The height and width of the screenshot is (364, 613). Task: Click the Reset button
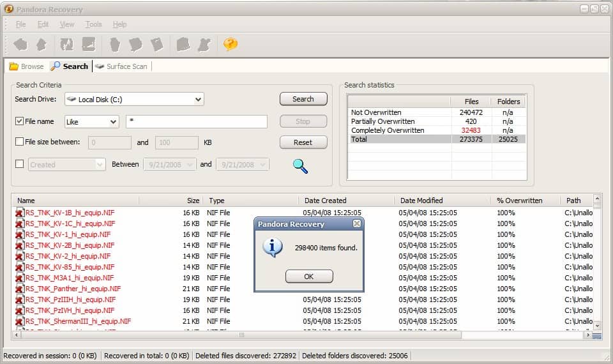click(x=303, y=142)
